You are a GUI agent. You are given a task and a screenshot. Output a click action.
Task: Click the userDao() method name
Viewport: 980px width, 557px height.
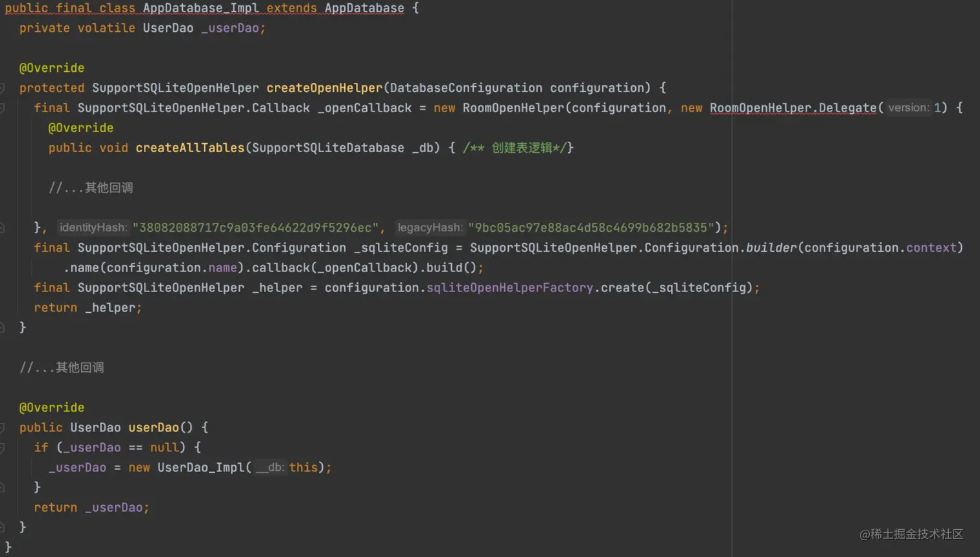[154, 427]
